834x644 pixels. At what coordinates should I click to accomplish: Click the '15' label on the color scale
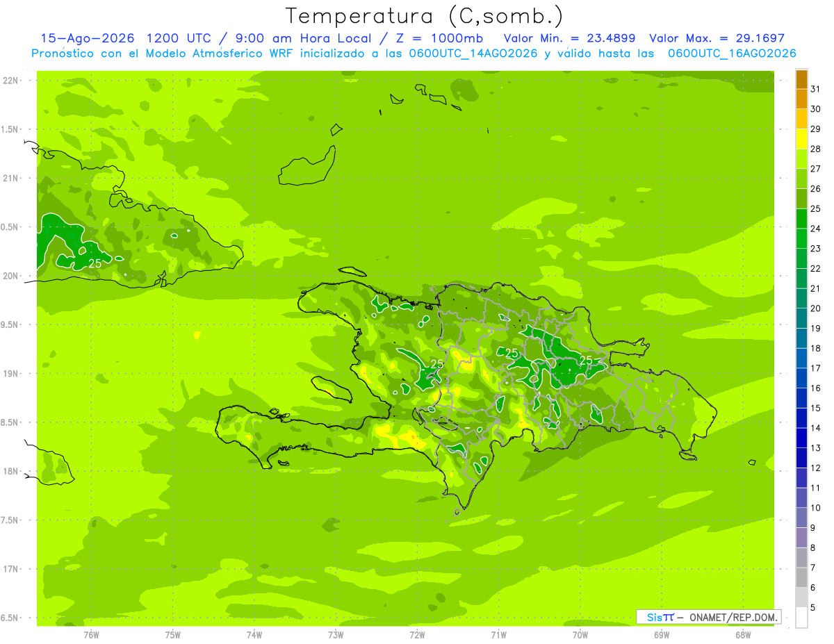click(x=816, y=408)
